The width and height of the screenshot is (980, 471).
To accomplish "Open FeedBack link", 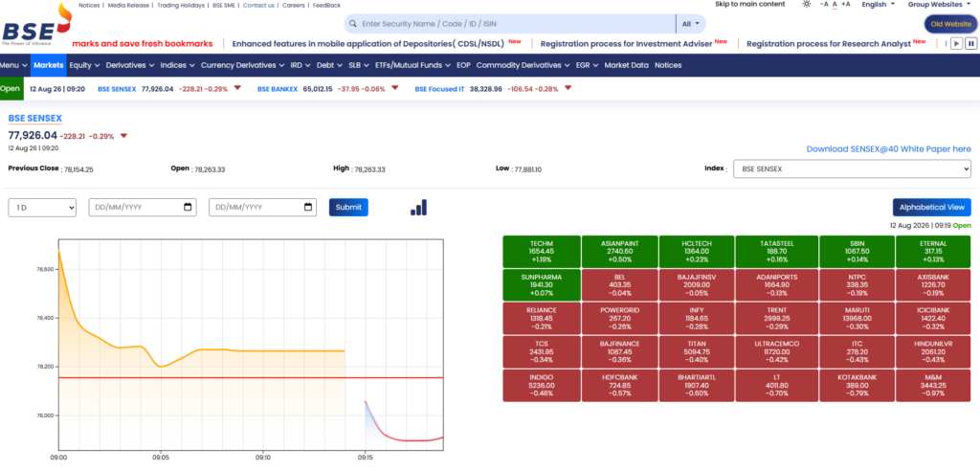I will pyautogui.click(x=327, y=5).
